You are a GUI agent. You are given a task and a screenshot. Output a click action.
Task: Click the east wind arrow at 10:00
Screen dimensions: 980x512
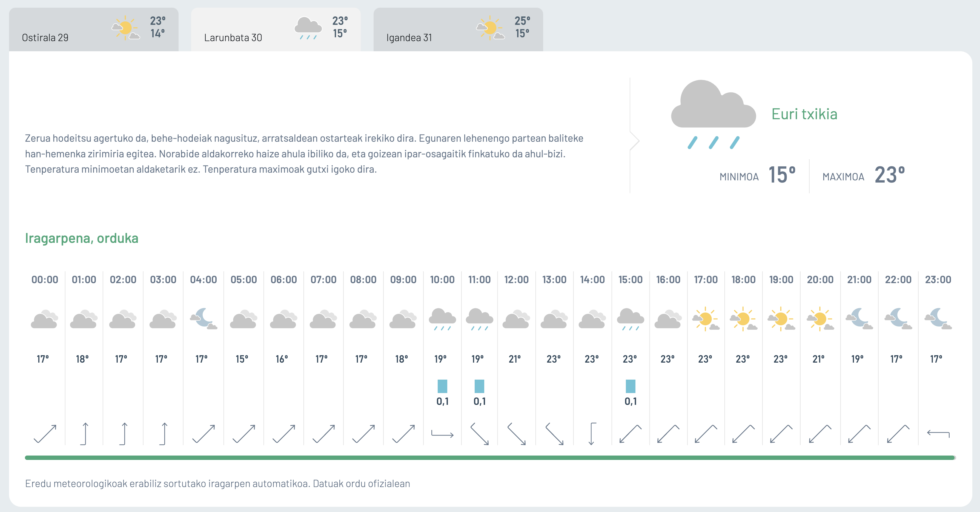tap(442, 434)
